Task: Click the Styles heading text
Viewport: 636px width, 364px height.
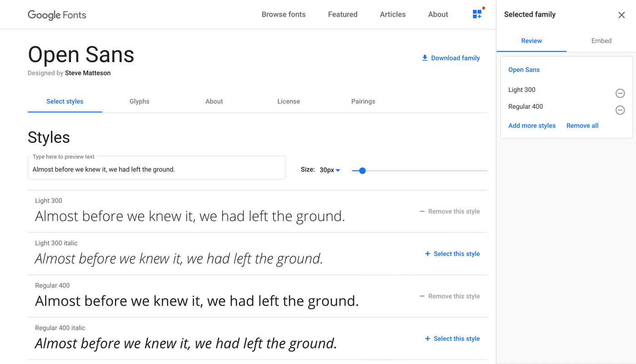Action: pyautogui.click(x=49, y=138)
